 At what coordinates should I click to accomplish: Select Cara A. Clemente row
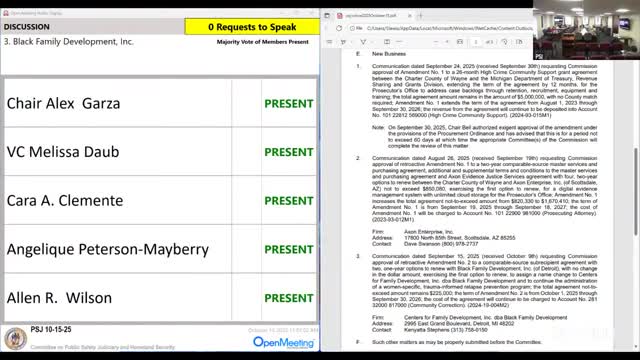[x=160, y=200]
